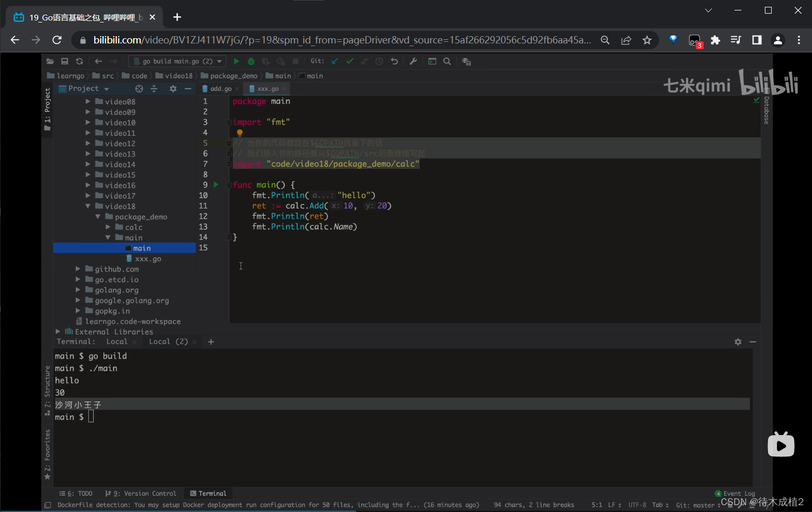
Task: Open the Terminal tool window tab at the bottom
Action: coord(208,494)
